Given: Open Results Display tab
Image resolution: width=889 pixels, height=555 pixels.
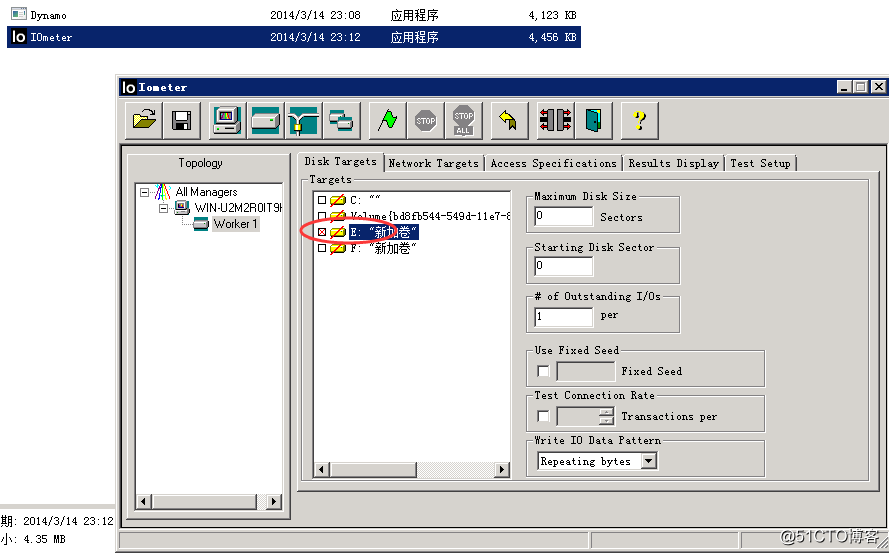Looking at the screenshot, I should [674, 164].
